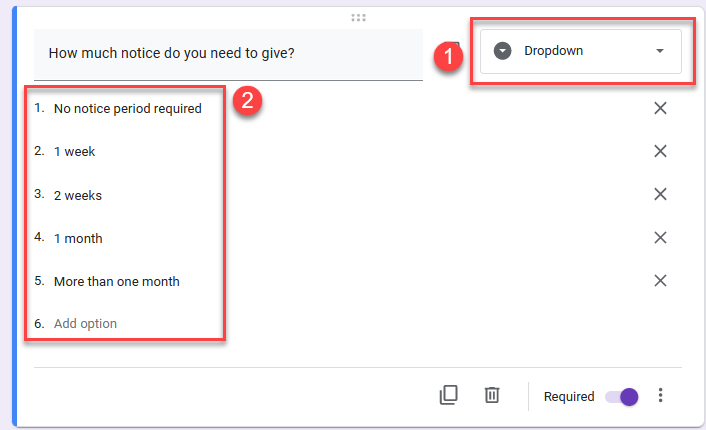Select the "1 week" option text
Screen dimensions: 706x430
coord(75,152)
